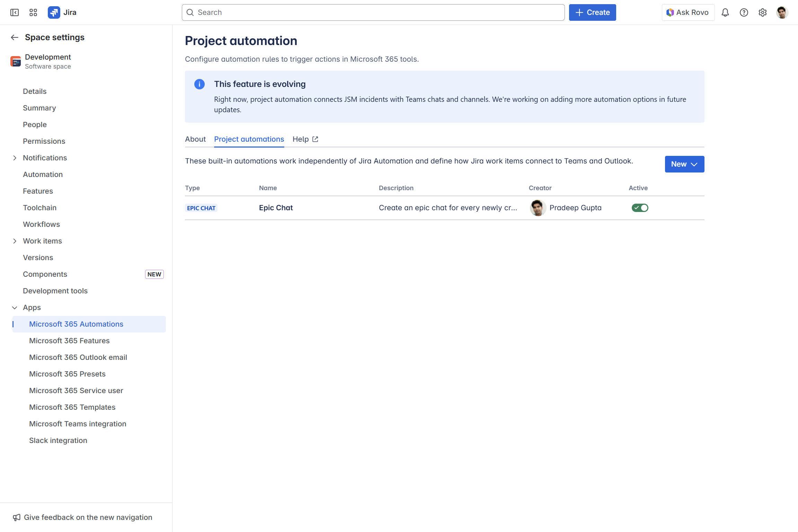Open the settings gear icon
Image resolution: width=798 pixels, height=532 pixels.
762,12
